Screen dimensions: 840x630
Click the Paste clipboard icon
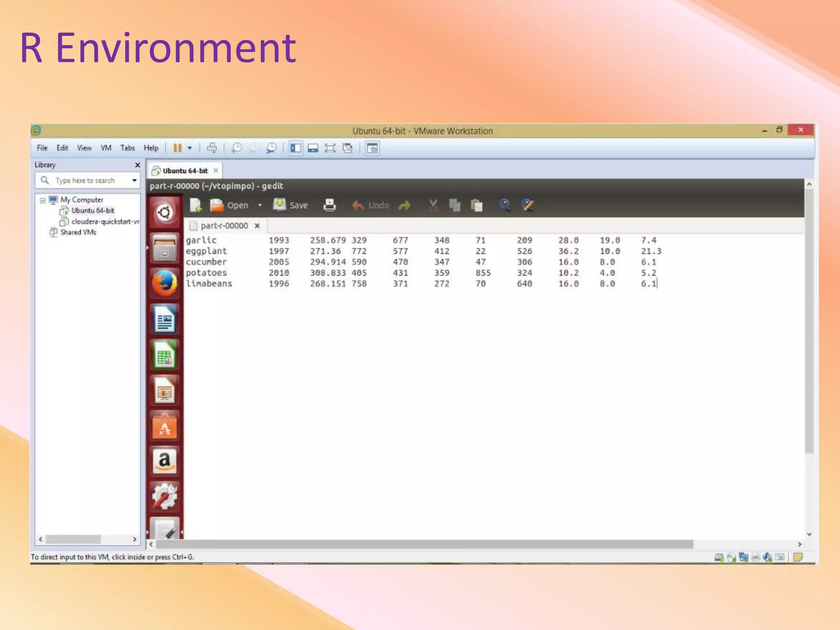(477, 205)
